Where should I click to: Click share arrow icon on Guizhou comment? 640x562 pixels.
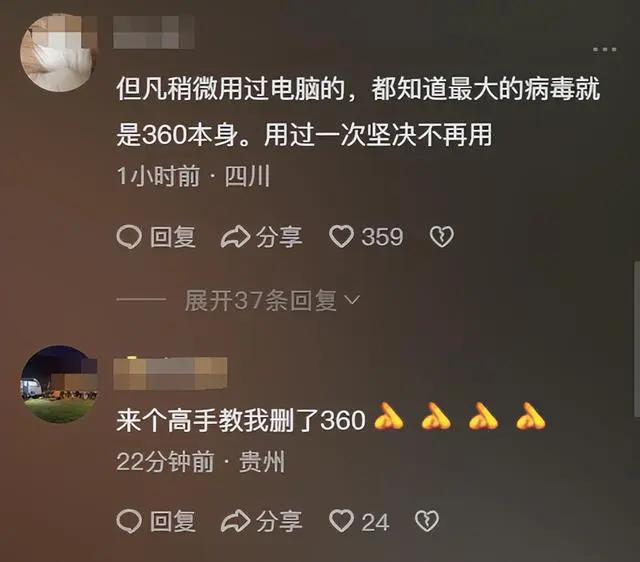[236, 521]
